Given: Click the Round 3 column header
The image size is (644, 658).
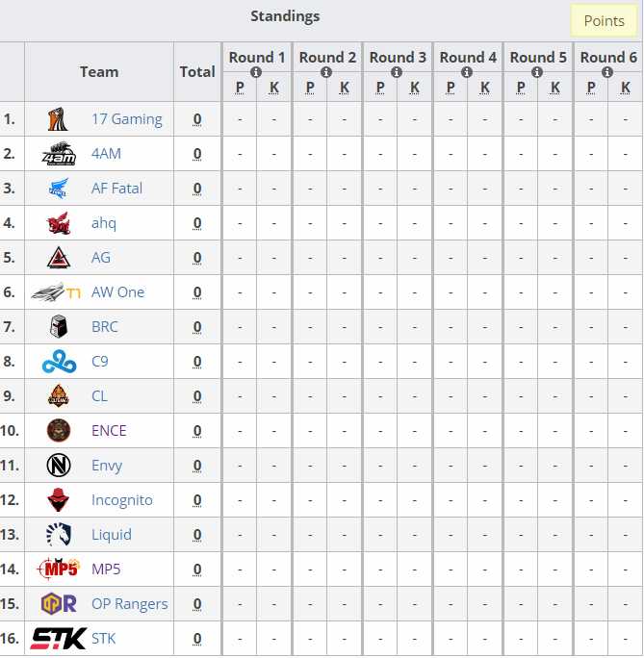Looking at the screenshot, I should [397, 57].
